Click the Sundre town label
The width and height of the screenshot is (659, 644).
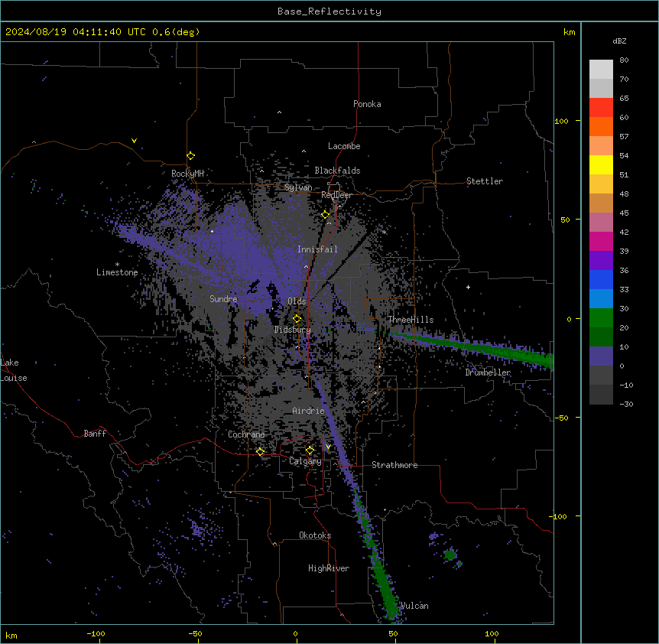click(223, 299)
